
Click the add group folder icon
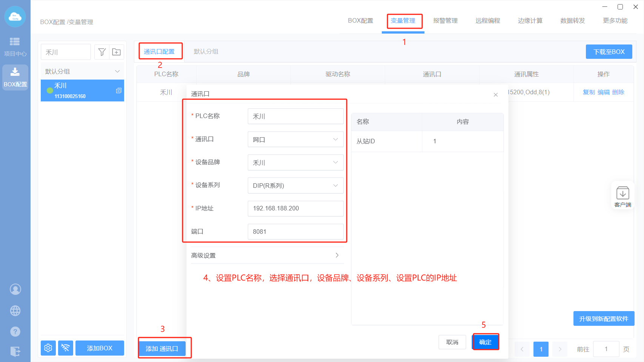[117, 52]
